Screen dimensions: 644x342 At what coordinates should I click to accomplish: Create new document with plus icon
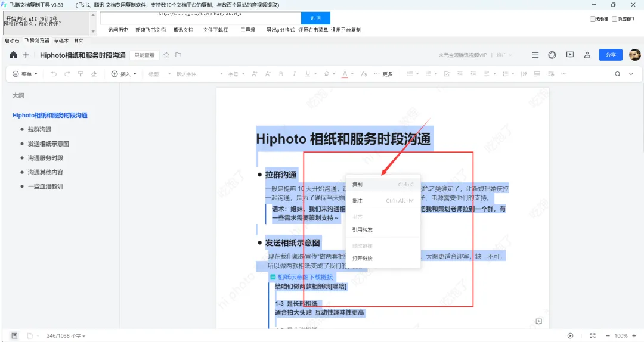click(x=26, y=55)
